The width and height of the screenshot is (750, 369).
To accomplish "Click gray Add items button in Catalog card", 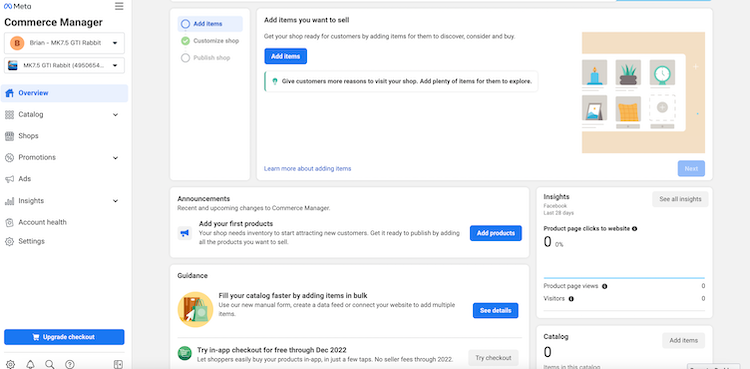I will click(684, 341).
